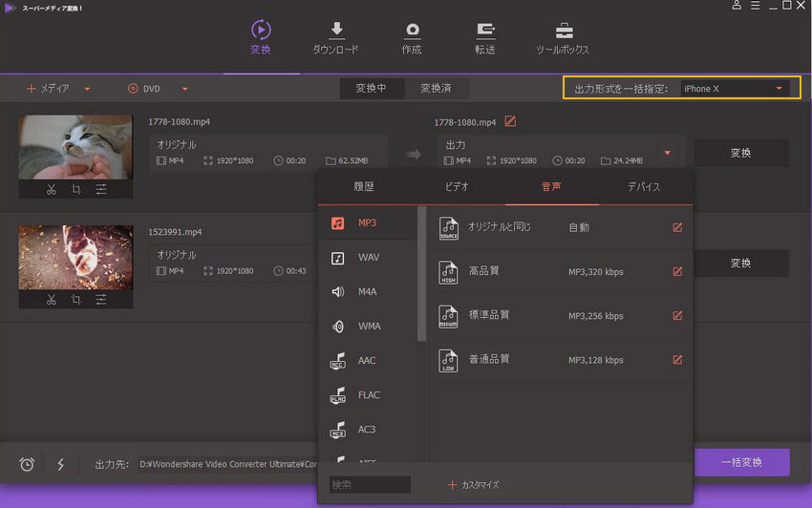This screenshot has height=508, width=812.
Task: Click the 1523991.mp4 file name
Action: 175,232
